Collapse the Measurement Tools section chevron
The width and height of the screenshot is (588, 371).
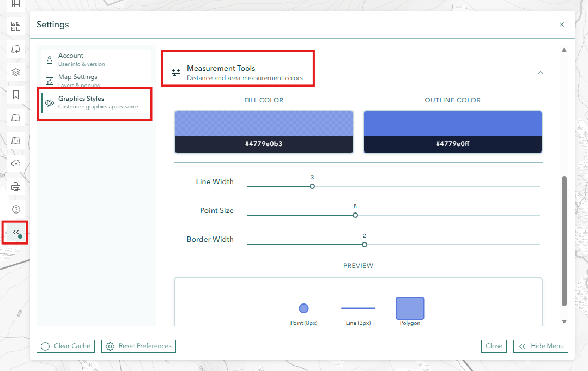(x=540, y=72)
